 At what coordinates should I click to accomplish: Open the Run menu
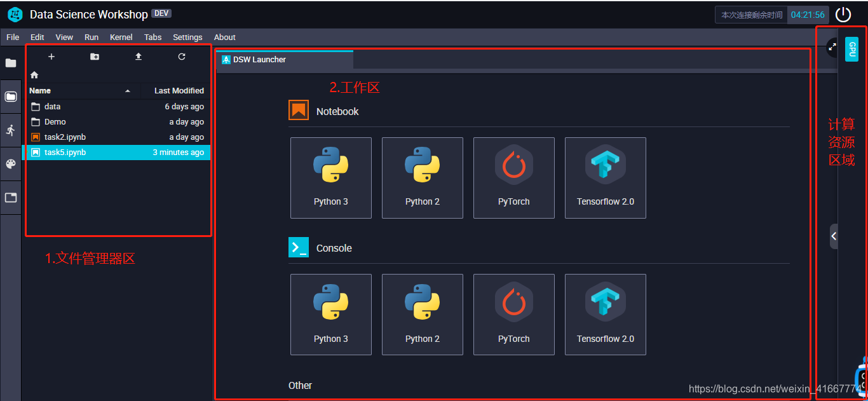coord(92,37)
